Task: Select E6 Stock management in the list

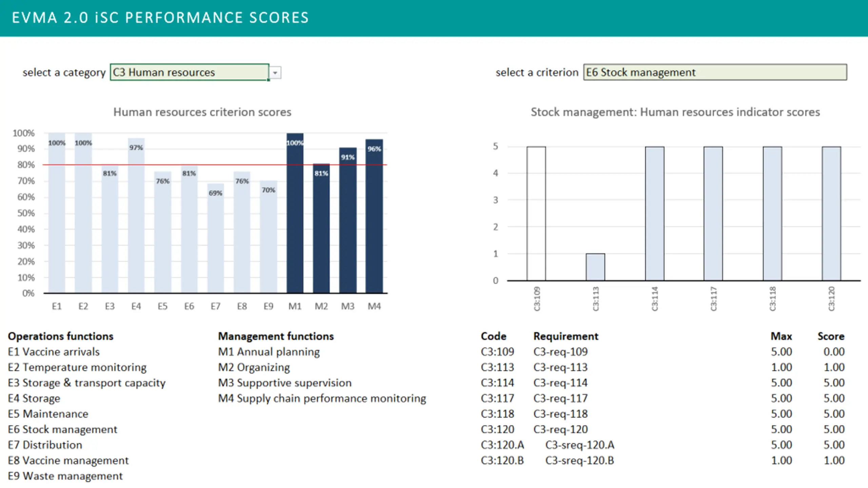Action: coord(63,429)
